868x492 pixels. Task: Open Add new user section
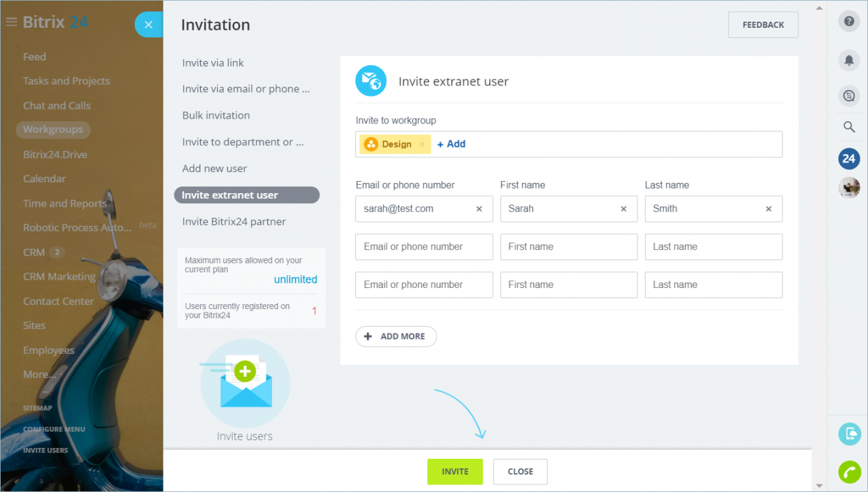pos(214,169)
